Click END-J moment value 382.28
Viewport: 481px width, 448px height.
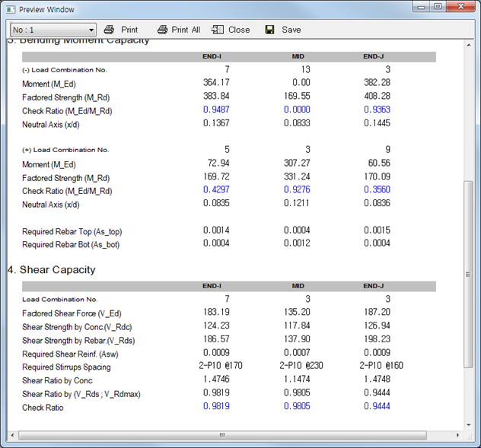coord(377,82)
